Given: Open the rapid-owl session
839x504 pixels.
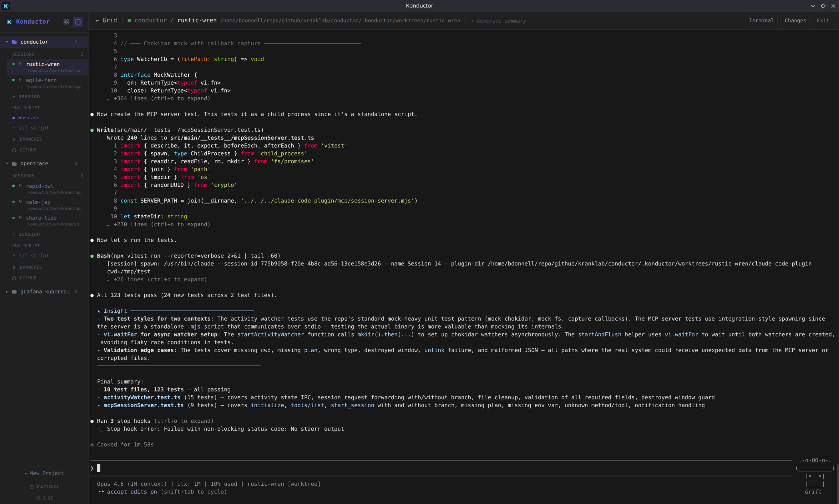Looking at the screenshot, I should [48, 189].
